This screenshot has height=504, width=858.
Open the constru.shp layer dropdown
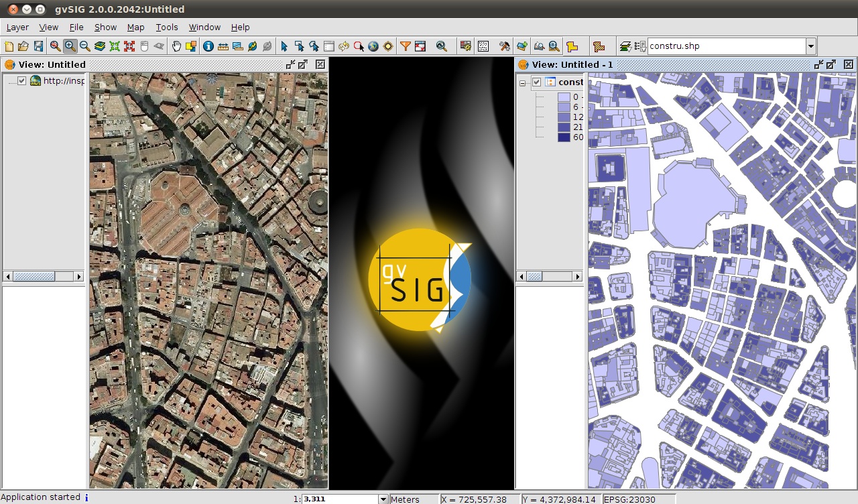(810, 46)
